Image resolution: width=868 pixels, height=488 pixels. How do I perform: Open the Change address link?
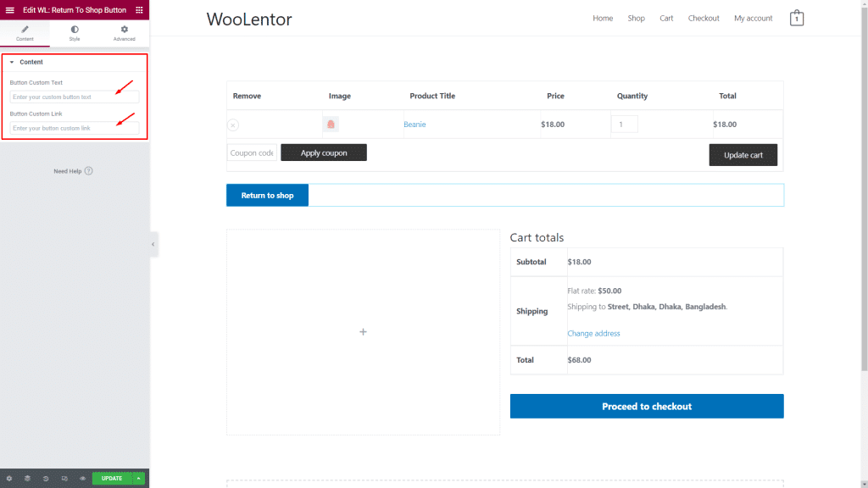point(593,333)
